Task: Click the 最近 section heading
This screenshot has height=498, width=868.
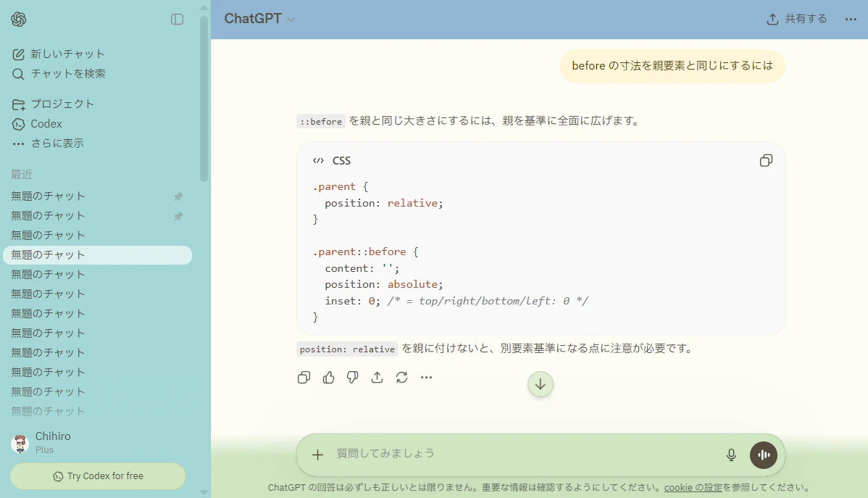Action: (22, 175)
